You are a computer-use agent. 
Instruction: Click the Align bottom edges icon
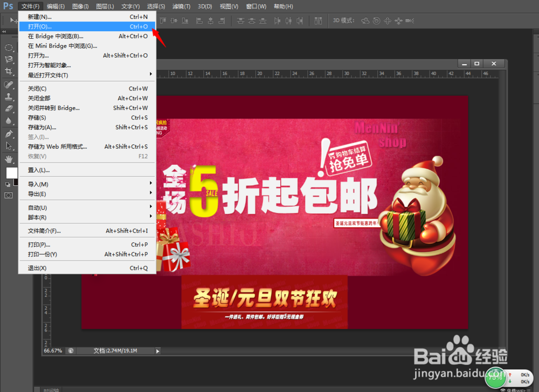(x=185, y=20)
